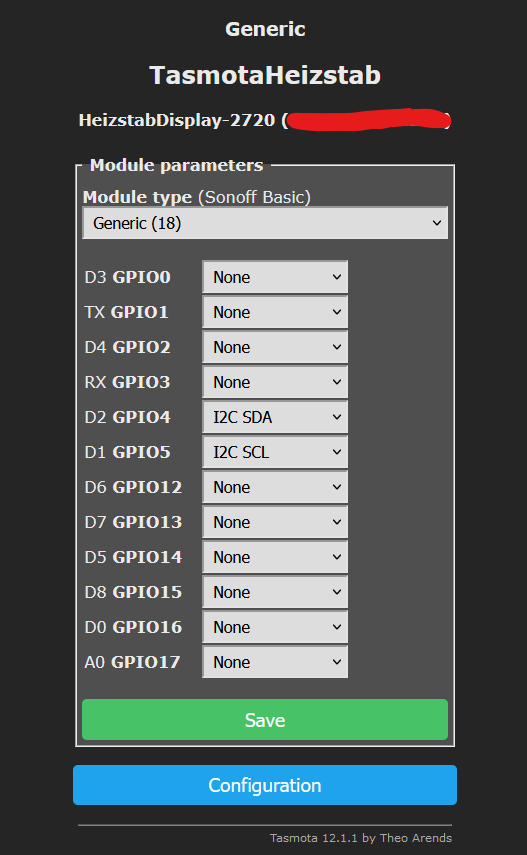Open the A0 GPIO17 function dropdown
This screenshot has width=527, height=855.
tap(275, 662)
